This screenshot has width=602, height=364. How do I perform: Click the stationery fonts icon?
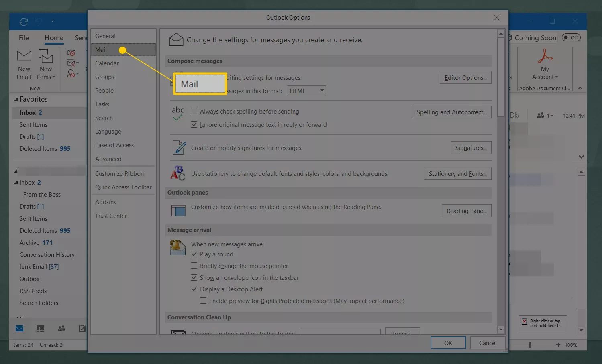tap(178, 173)
